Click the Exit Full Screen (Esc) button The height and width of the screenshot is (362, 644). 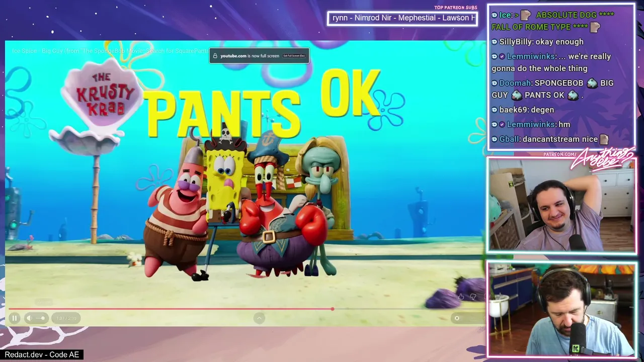294,56
